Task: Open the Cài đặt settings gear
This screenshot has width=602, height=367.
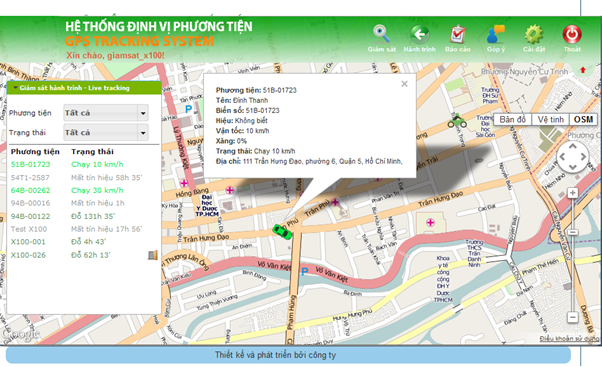Action: [534, 38]
